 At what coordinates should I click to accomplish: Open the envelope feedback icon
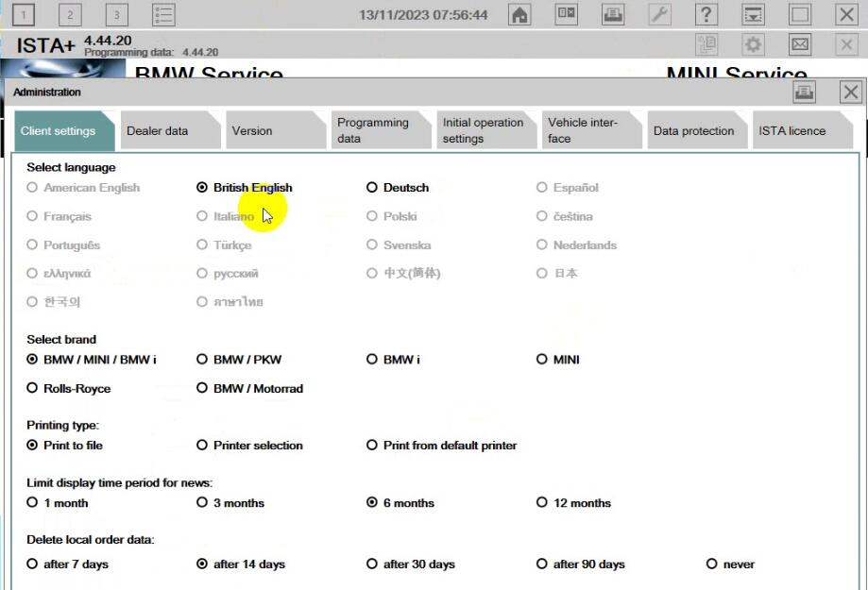[799, 44]
